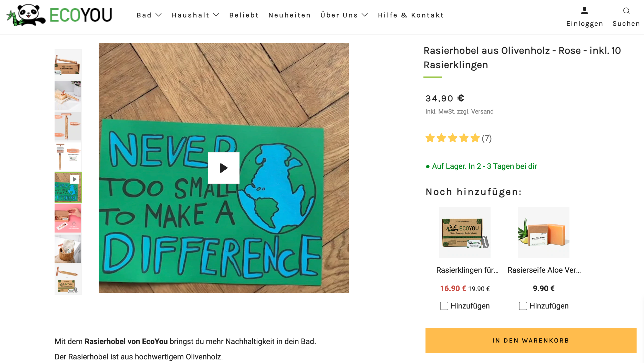
Task: Expand the Haushalt dropdown menu
Action: [195, 15]
